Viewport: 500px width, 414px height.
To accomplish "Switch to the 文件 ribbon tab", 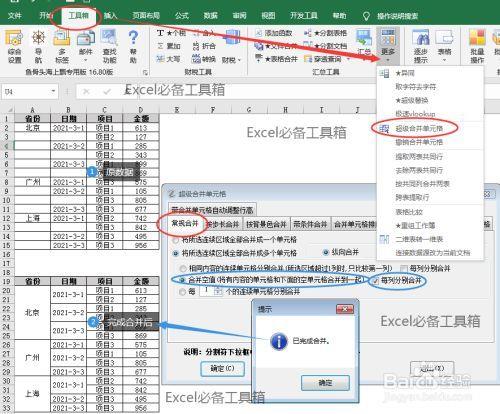I will pos(14,15).
